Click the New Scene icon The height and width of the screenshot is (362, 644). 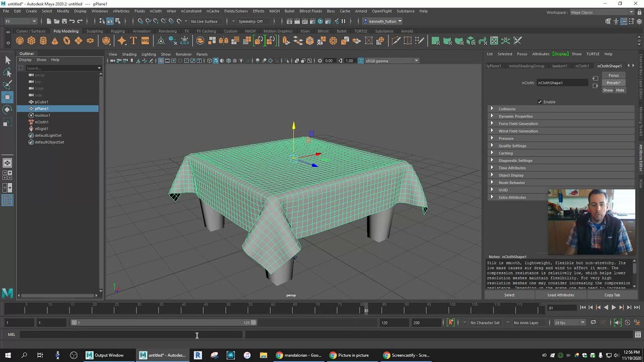point(49,21)
